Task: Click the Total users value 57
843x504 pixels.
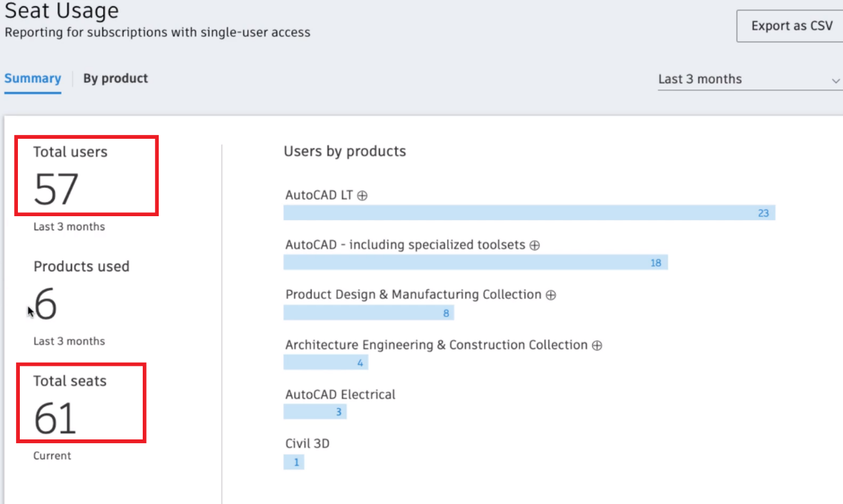Action: 56,190
